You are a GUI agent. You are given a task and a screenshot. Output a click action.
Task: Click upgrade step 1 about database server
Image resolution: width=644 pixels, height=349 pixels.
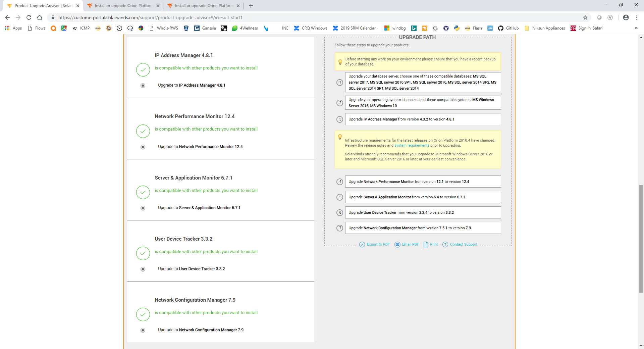click(x=423, y=82)
